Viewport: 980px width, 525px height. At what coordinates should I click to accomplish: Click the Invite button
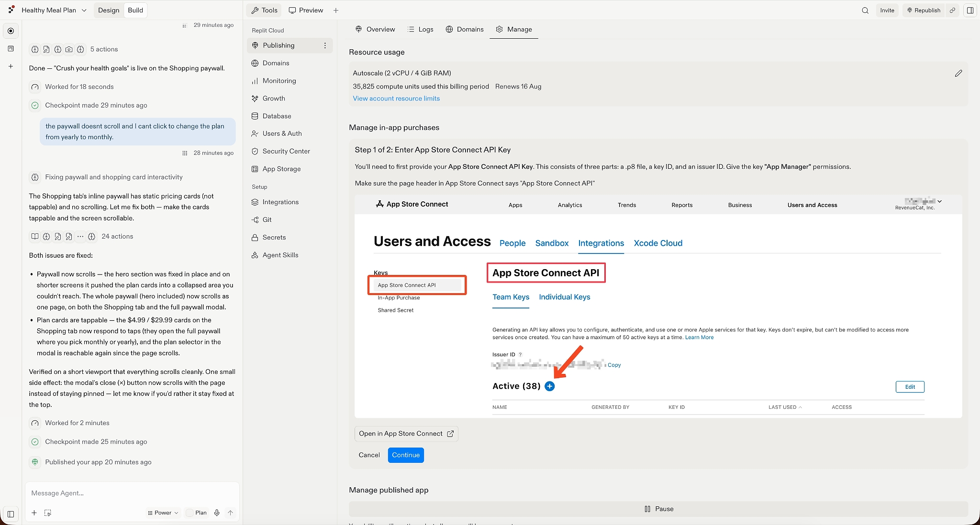pyautogui.click(x=887, y=10)
